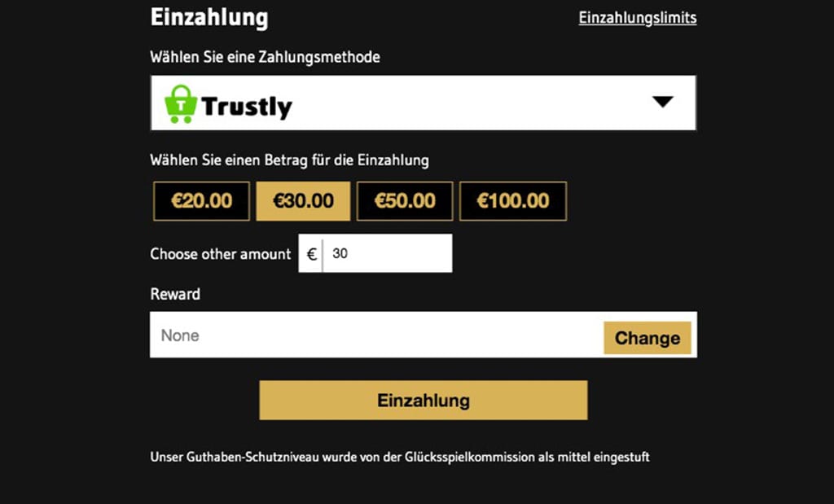
Task: Click the Reward section label
Action: coord(174,294)
